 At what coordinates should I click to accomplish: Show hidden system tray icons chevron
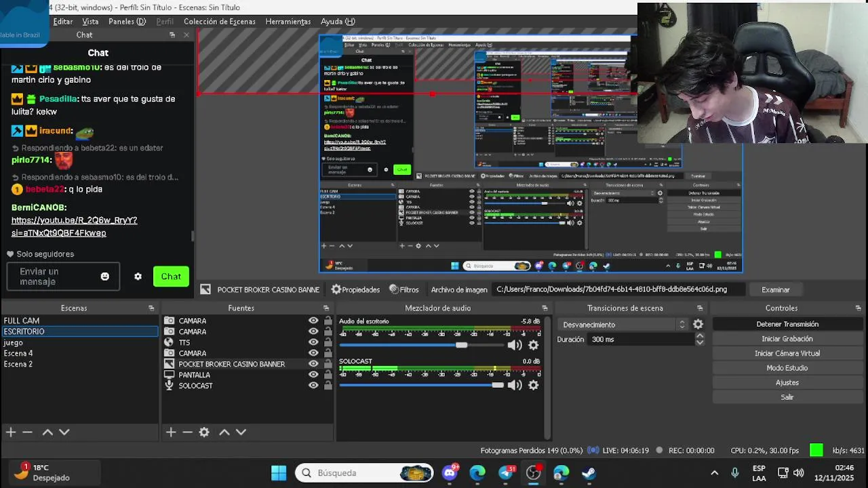click(x=714, y=472)
